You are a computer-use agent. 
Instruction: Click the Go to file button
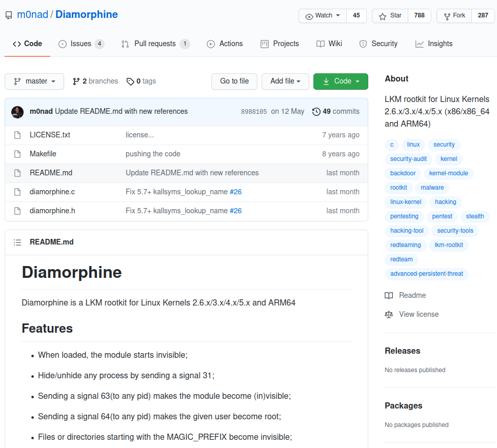tap(234, 82)
